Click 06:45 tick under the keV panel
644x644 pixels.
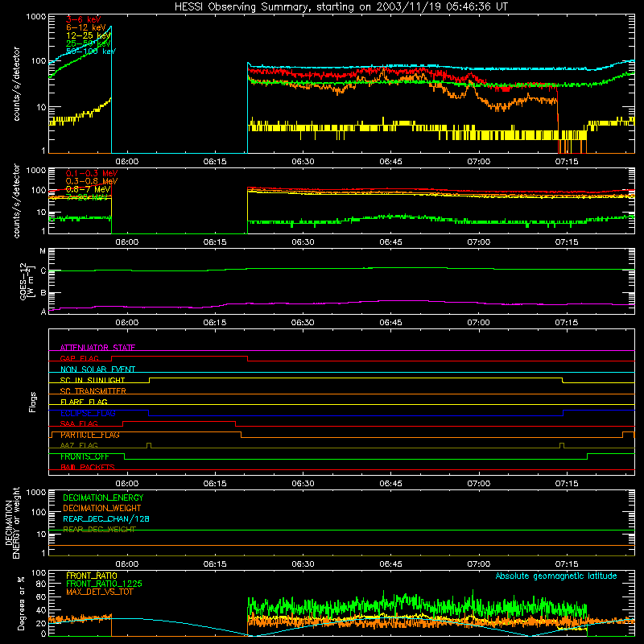tap(390, 162)
